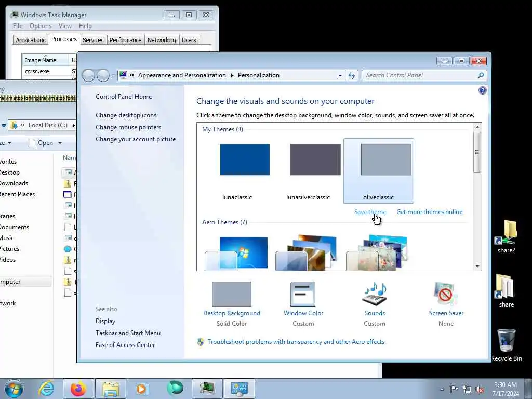This screenshot has width=532, height=399.
Task: Open Taskbar and Start Menu link
Action: (x=128, y=332)
